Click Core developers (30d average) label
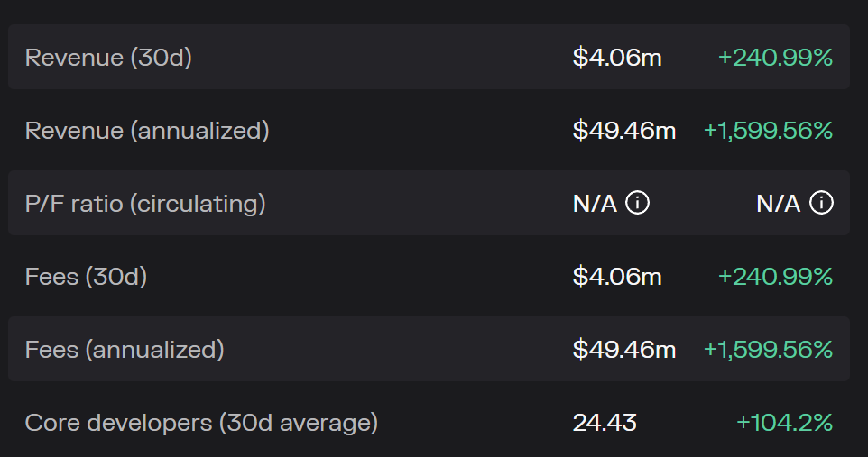This screenshot has height=457, width=868. tap(201, 422)
